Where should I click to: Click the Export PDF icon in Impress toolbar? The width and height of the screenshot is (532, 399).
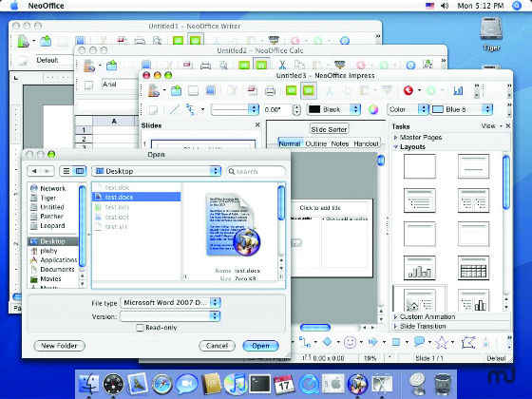coord(252,90)
